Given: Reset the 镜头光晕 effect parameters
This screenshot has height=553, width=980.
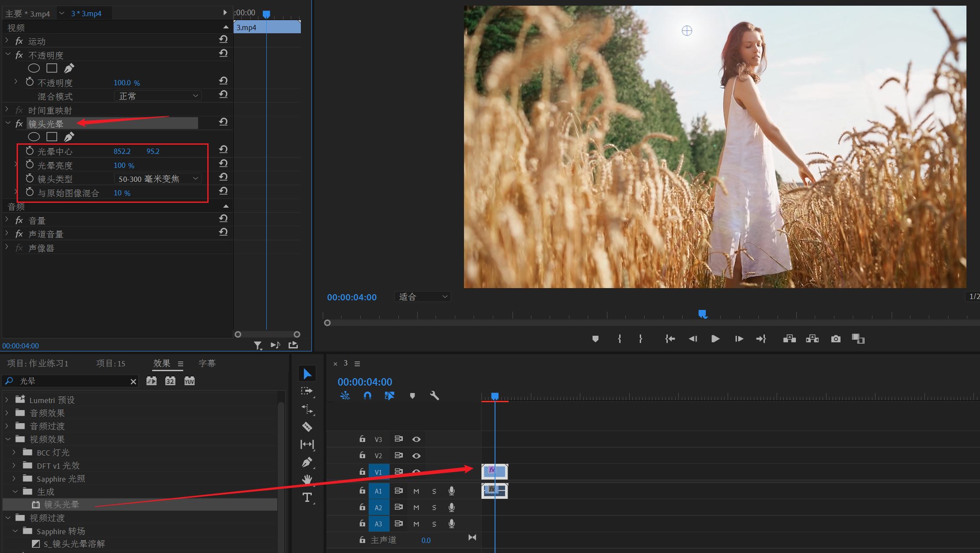Looking at the screenshot, I should (x=223, y=122).
